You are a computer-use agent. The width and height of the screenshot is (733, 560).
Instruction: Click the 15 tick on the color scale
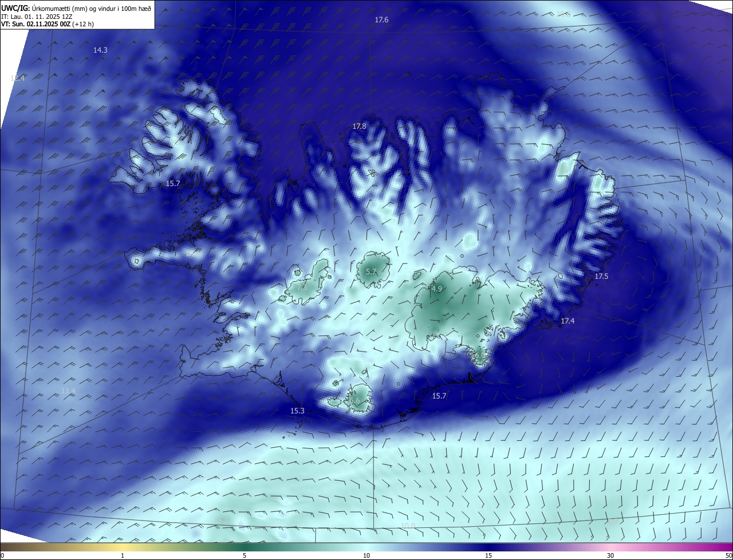coord(488,556)
